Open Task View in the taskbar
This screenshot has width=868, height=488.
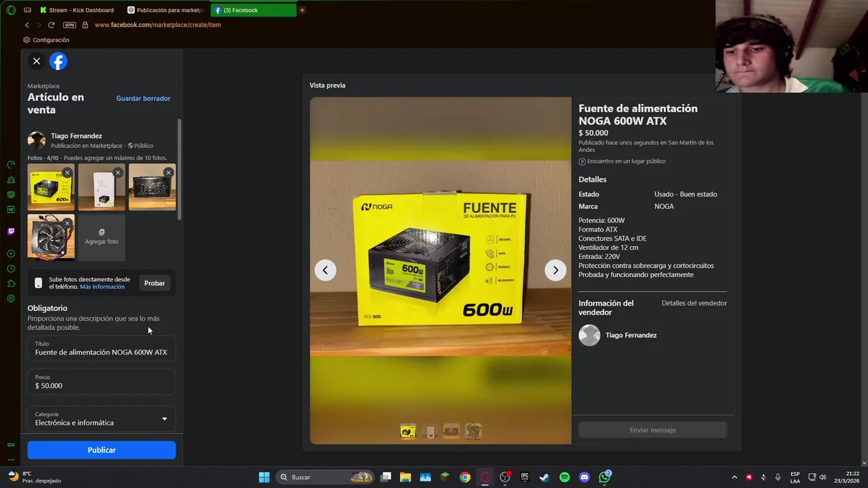coord(386,477)
